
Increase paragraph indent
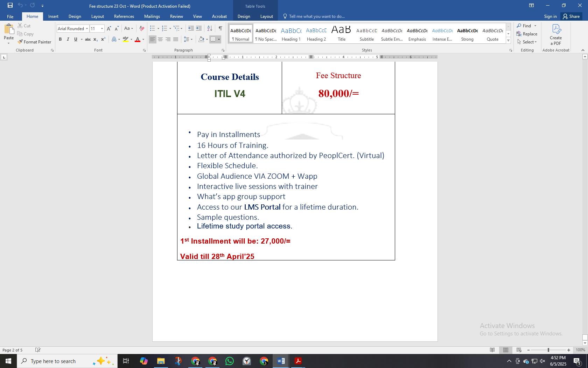(x=198, y=28)
